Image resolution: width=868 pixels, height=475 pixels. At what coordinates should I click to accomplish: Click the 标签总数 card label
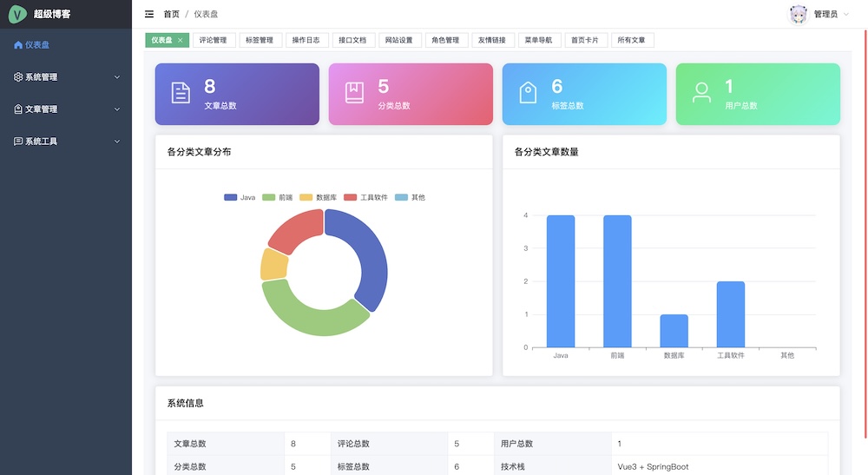click(568, 105)
